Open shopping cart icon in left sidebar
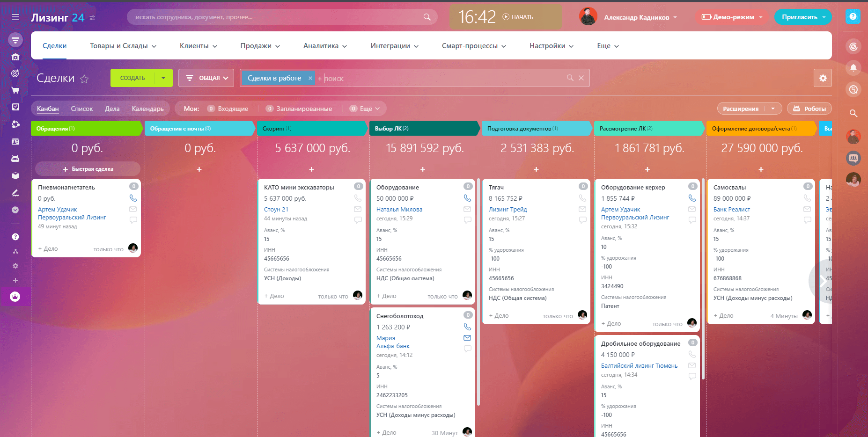 (15, 90)
